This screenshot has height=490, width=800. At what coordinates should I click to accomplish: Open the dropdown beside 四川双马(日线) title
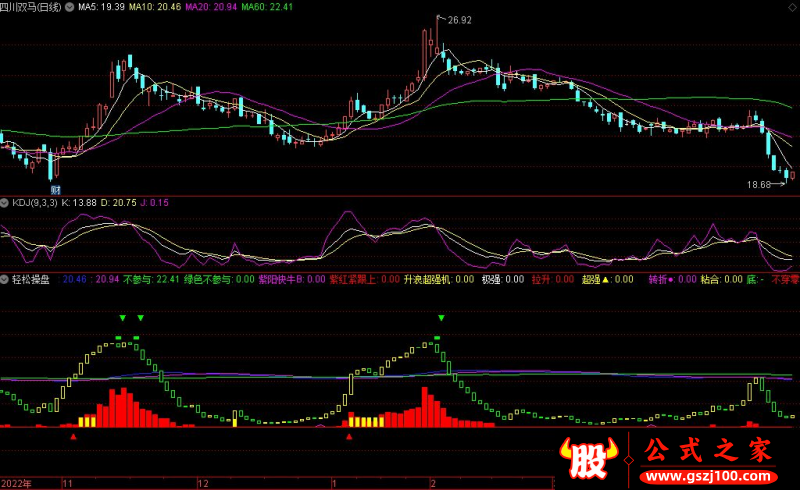pyautogui.click(x=69, y=7)
